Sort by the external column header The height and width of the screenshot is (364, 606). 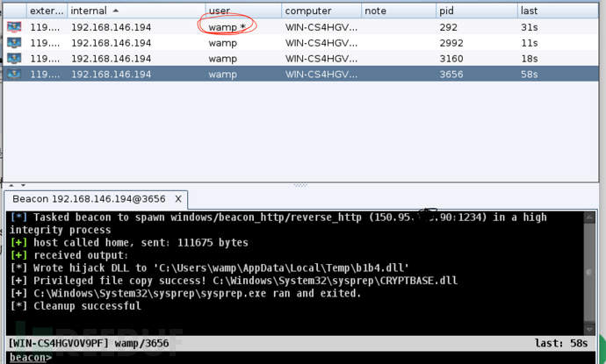[47, 11]
